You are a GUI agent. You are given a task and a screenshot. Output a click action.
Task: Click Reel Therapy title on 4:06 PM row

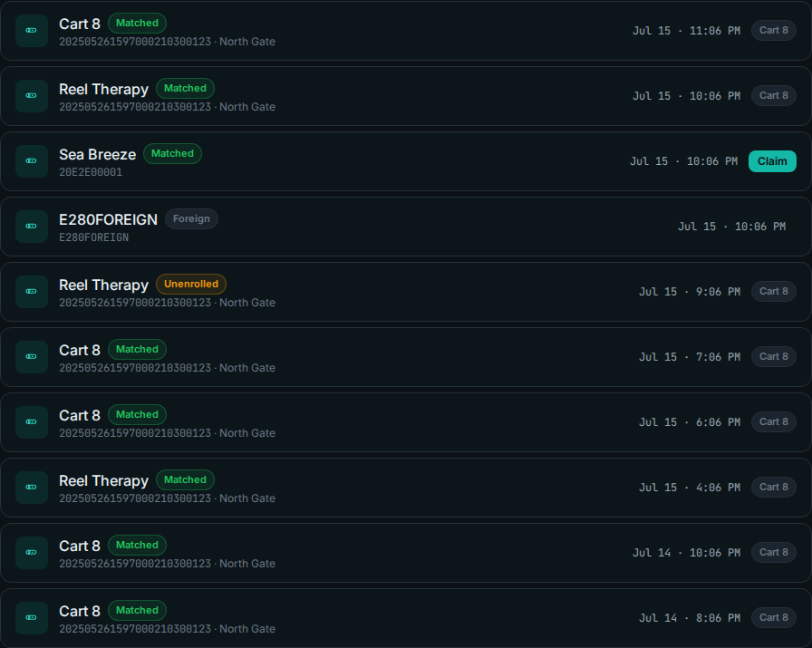pos(103,480)
